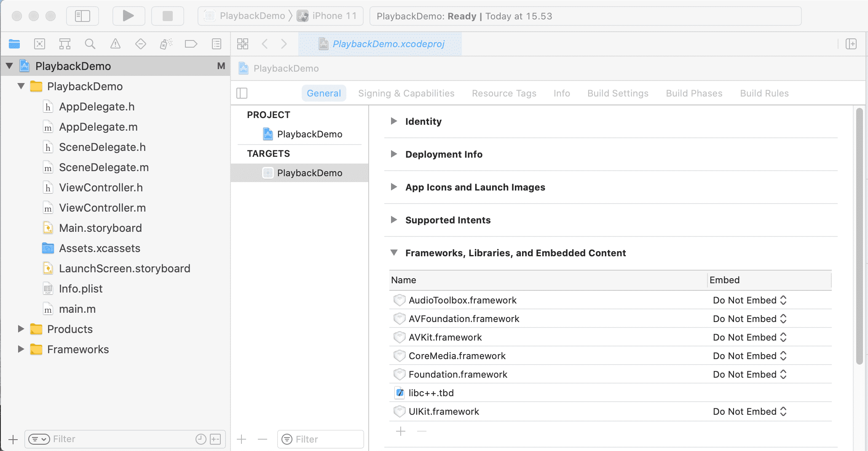Open the Breakpoint navigator
The width and height of the screenshot is (868, 451).
pos(191,44)
